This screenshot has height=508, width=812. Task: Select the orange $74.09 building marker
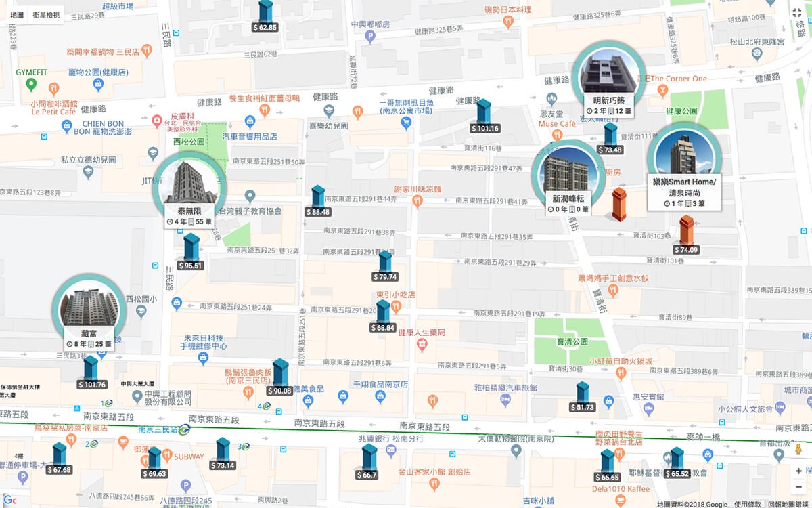pyautogui.click(x=686, y=234)
